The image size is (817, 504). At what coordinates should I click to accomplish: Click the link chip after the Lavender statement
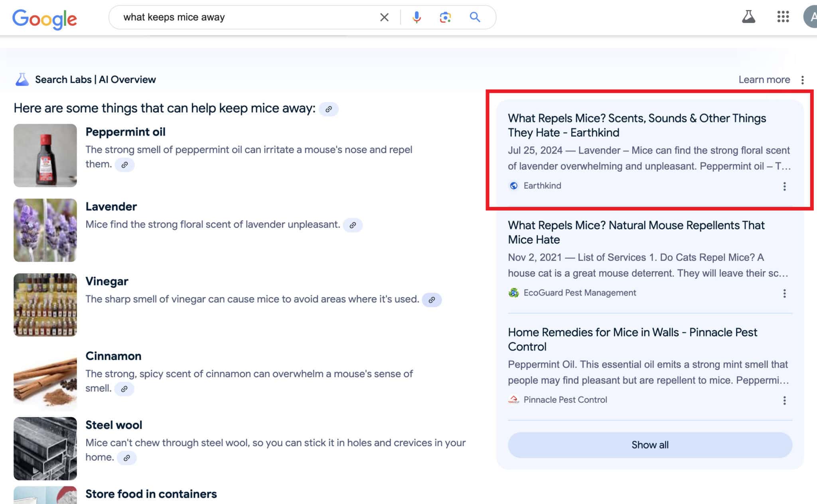pyautogui.click(x=353, y=225)
